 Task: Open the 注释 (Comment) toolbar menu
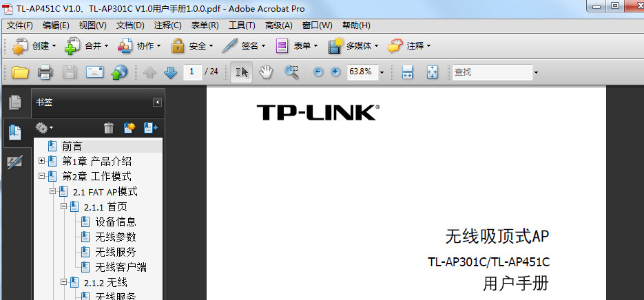click(x=409, y=46)
